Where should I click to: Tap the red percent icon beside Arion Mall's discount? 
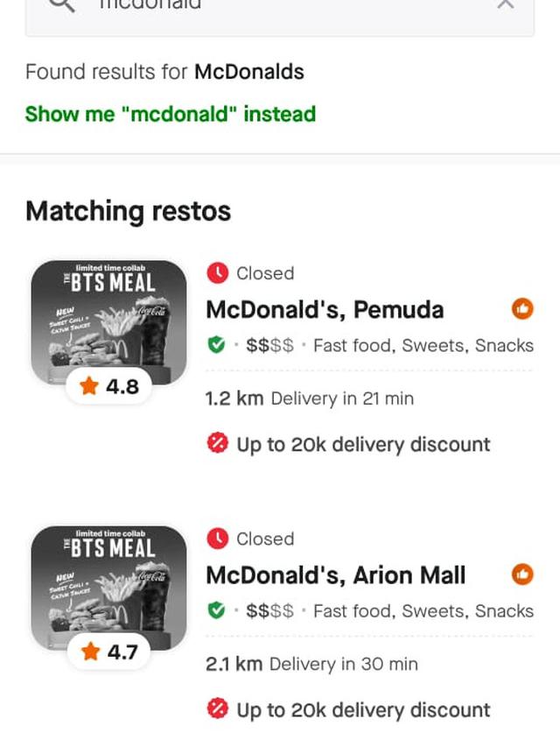(216, 709)
